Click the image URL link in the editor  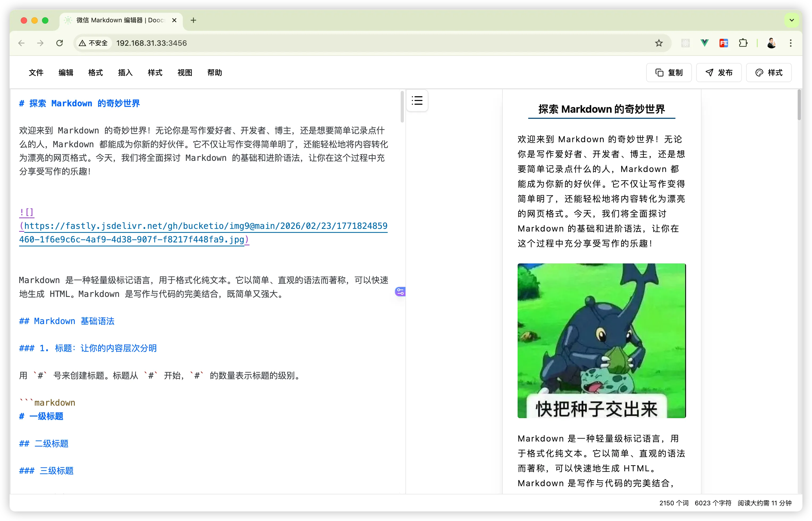203,233
